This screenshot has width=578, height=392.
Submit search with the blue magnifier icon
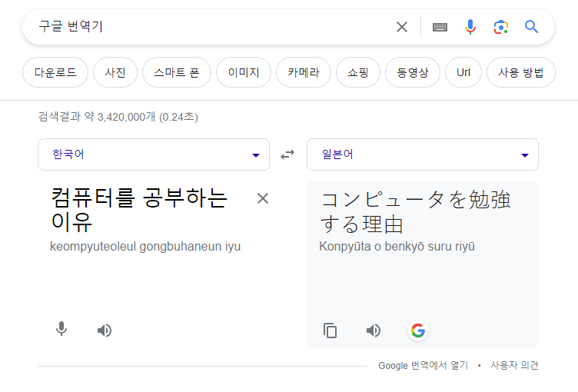531,27
